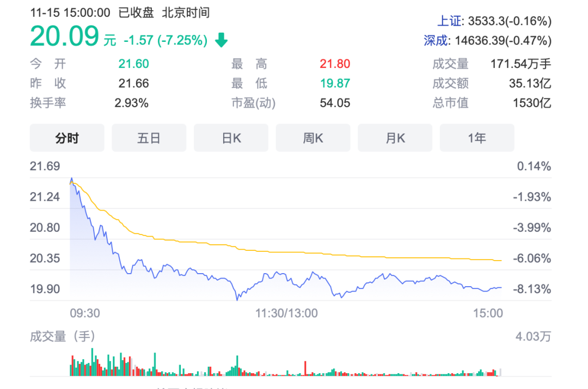The image size is (588, 389).
Task: Open the 深成 index link
Action: [x=437, y=40]
